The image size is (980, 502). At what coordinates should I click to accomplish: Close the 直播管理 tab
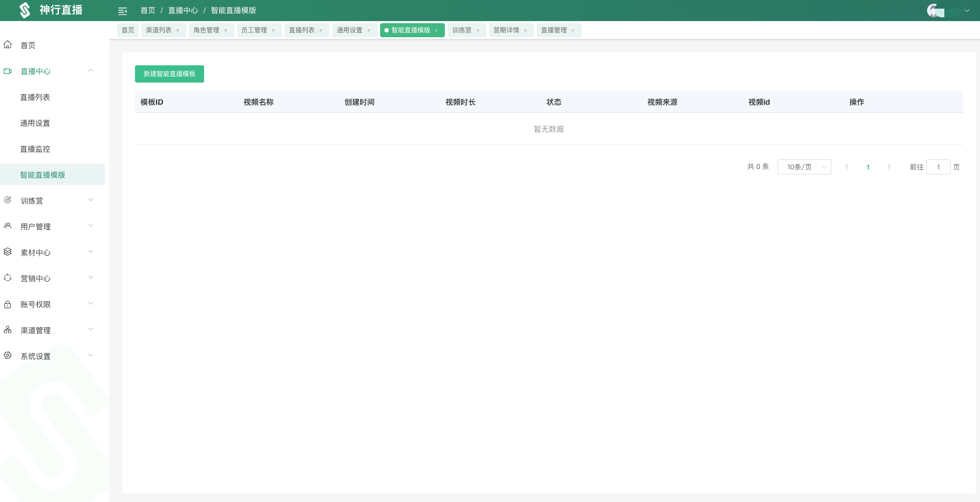tap(573, 30)
